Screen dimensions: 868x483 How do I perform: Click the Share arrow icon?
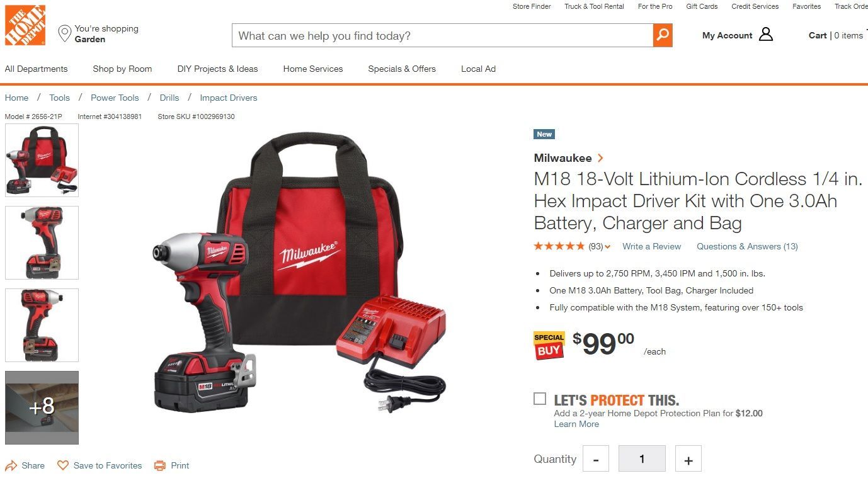11,466
